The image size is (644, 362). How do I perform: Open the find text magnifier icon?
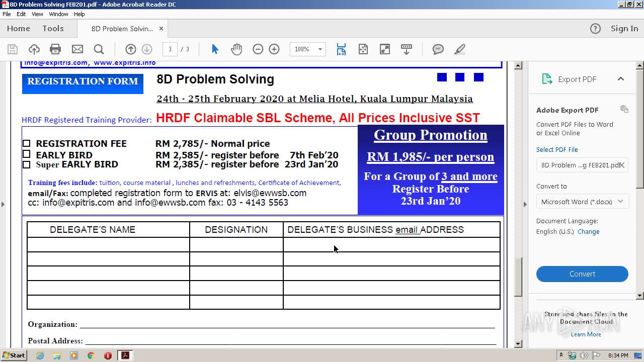pyautogui.click(x=99, y=49)
